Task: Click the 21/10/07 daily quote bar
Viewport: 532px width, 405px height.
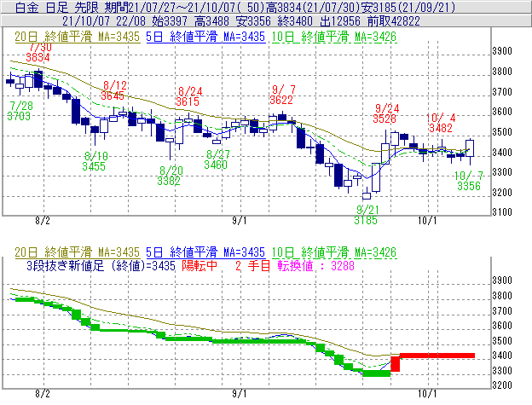Action: coord(266,21)
